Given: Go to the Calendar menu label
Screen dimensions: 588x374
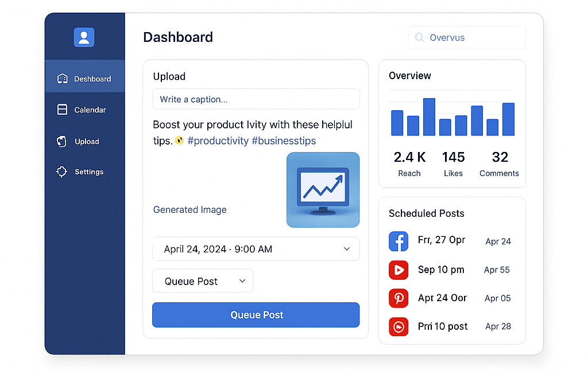Looking at the screenshot, I should [90, 110].
